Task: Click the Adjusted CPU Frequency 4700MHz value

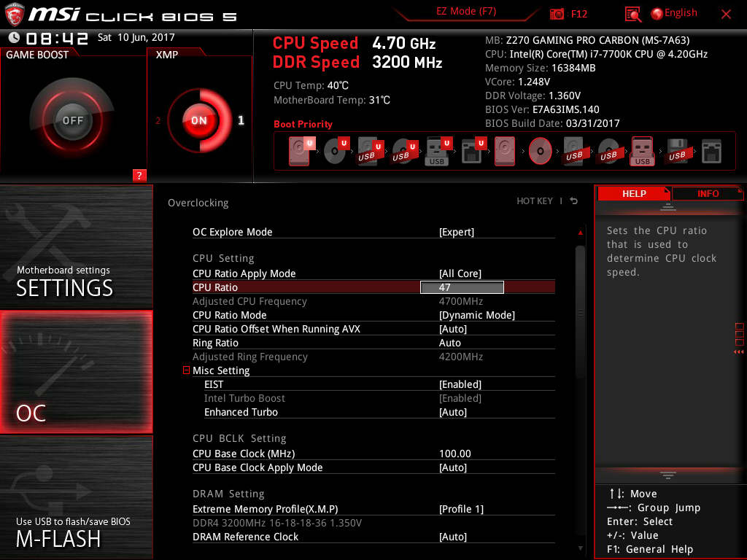Action: click(x=461, y=301)
